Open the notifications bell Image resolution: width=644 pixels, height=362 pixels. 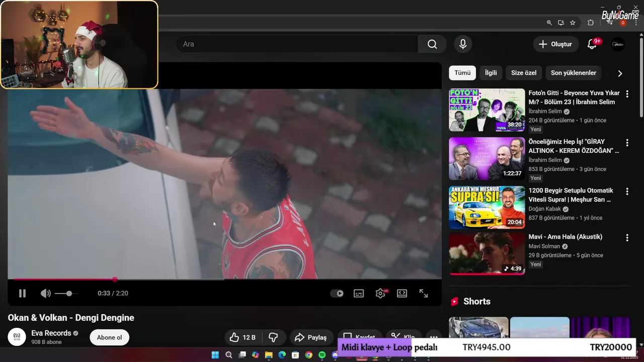pos(592,44)
